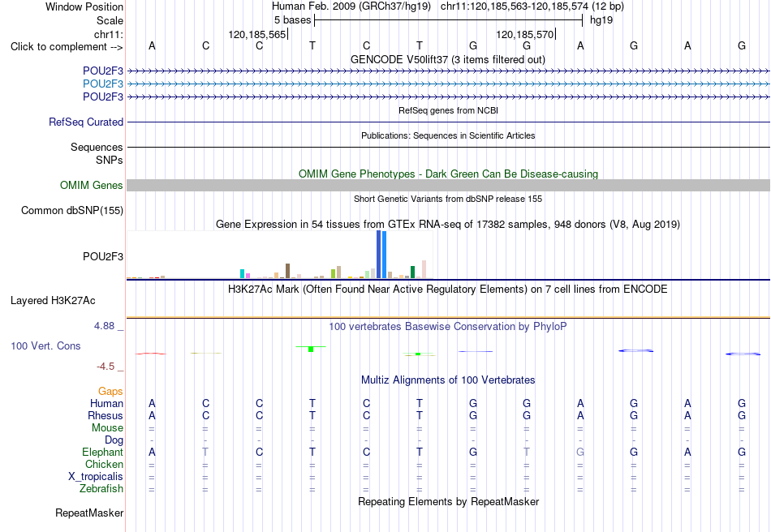Click the 'RefSeq genes from NCBI' title
Screen dimensions: 771x532
448,110
